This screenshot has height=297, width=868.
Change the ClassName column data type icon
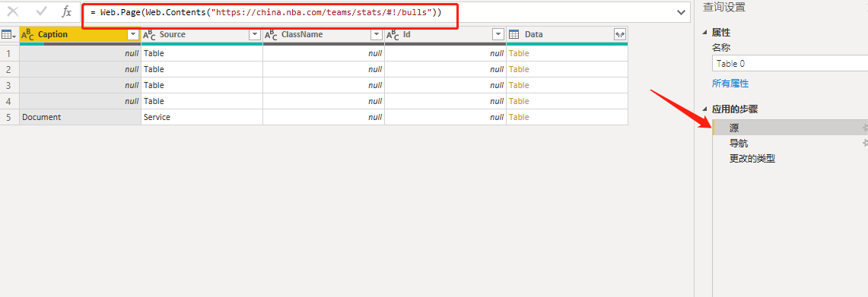[272, 35]
